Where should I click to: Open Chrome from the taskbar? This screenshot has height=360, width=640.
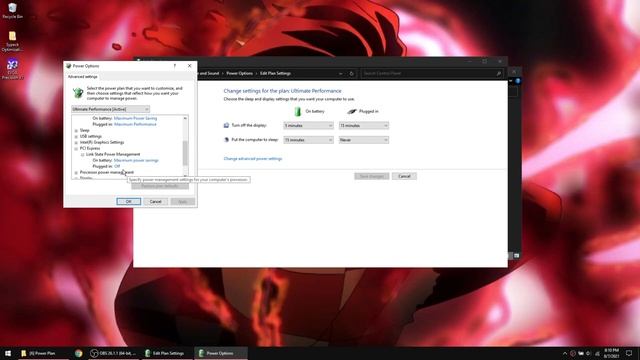coord(78,353)
